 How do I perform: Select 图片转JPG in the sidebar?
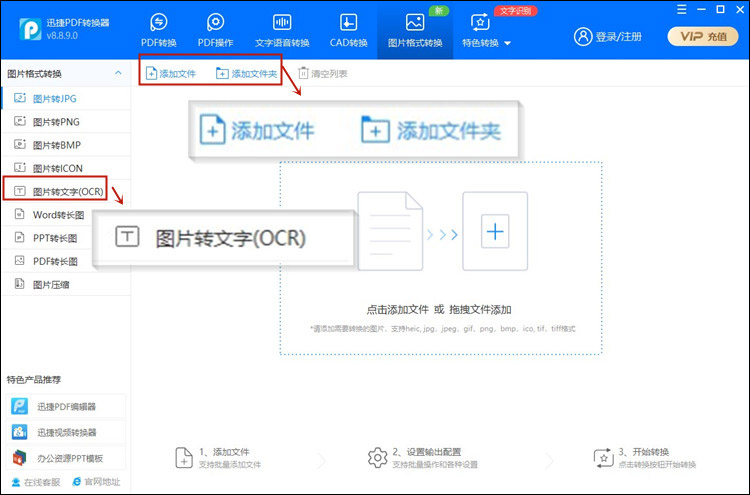(66, 99)
